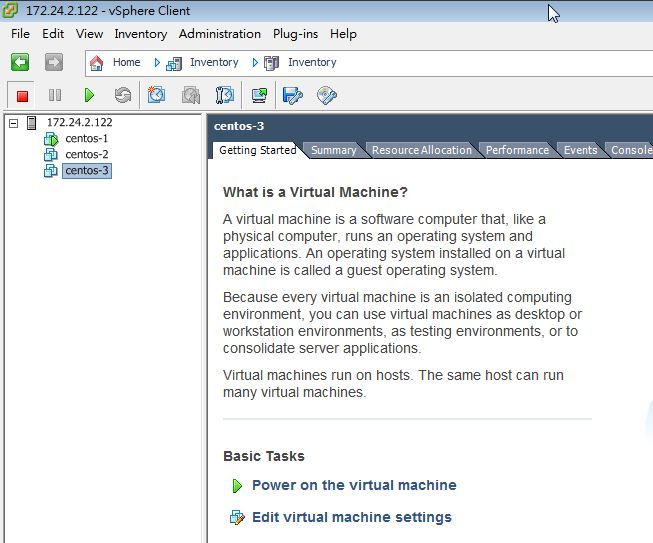Open the Edit menu
Image resolution: width=653 pixels, height=543 pixels.
point(53,34)
